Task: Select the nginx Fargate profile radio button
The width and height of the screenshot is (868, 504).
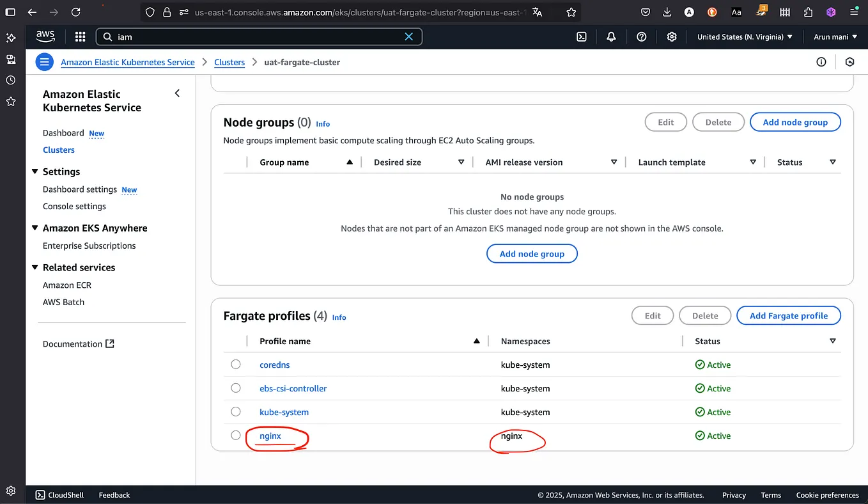Action: pos(236,435)
